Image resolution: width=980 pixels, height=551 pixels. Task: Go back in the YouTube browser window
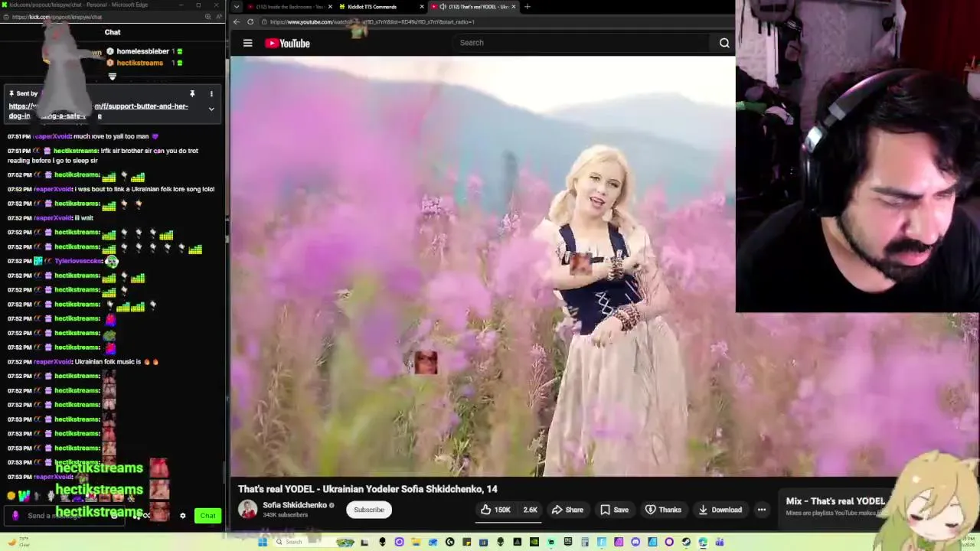click(237, 21)
